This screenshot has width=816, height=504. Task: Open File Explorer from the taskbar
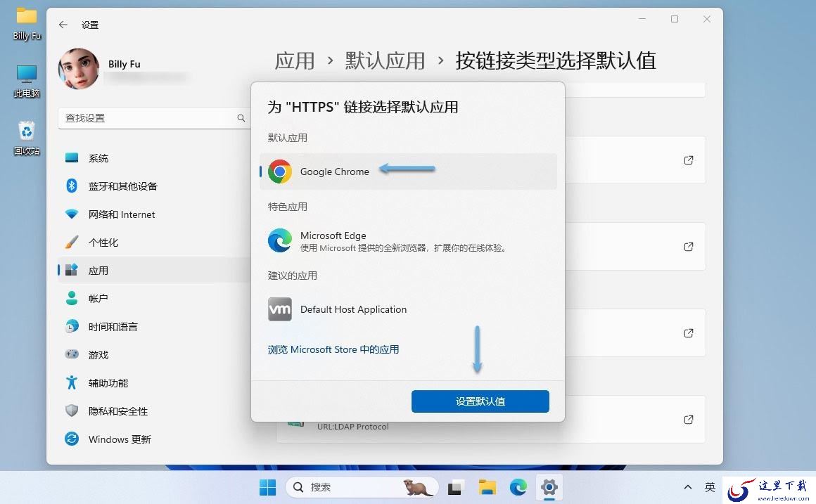pyautogui.click(x=487, y=487)
